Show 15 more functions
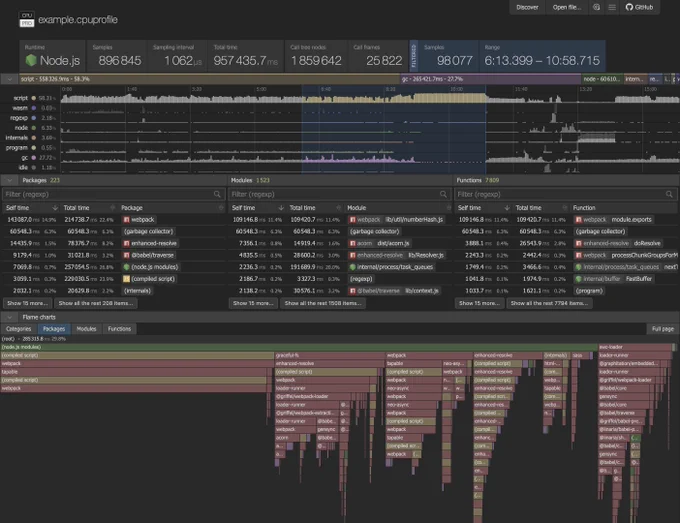The height and width of the screenshot is (523, 680). tap(479, 303)
